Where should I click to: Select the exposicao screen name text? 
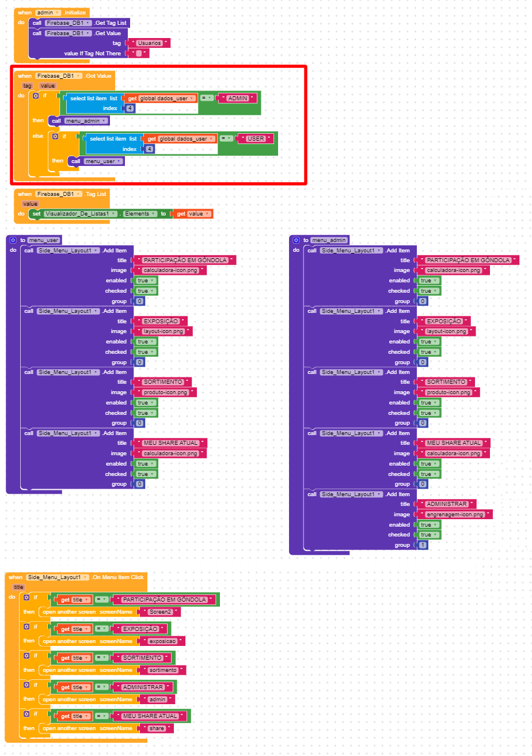(162, 641)
